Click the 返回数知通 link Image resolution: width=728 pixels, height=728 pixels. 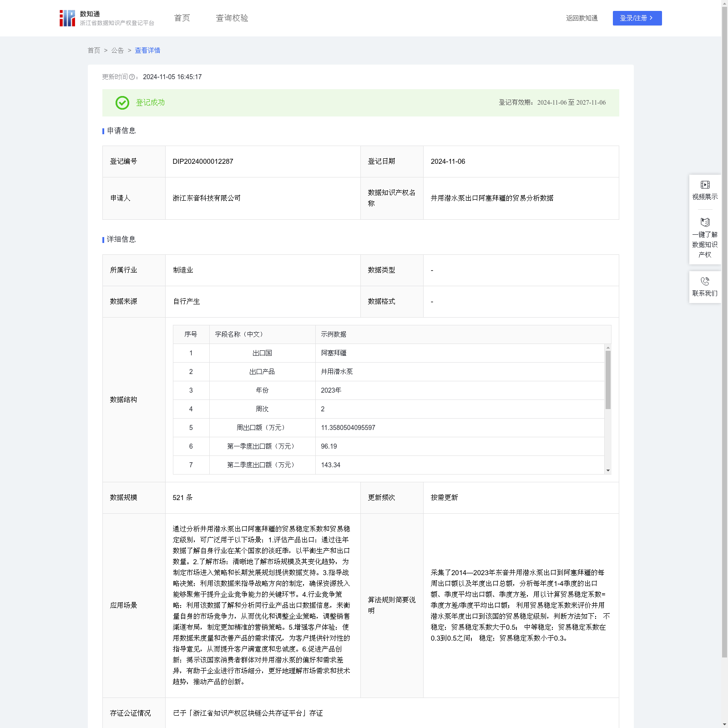(581, 18)
